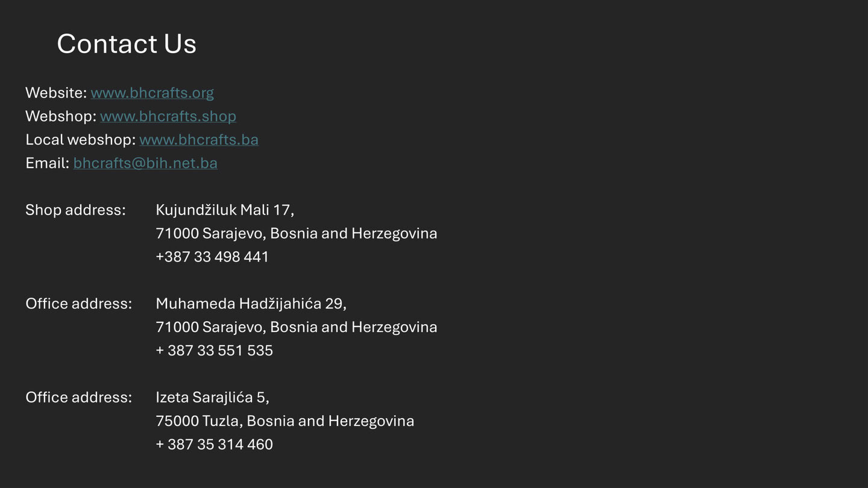Click the Local webshop: label text
Screen dimensions: 868x488
[x=80, y=140]
